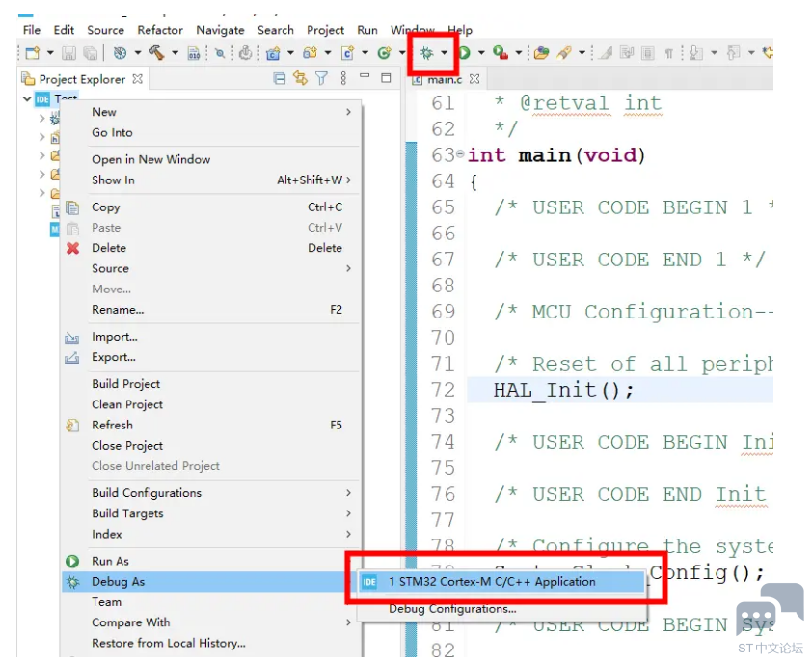Click the Run with toolbox icon
Viewport: 812px width, 663px height.
(501, 53)
